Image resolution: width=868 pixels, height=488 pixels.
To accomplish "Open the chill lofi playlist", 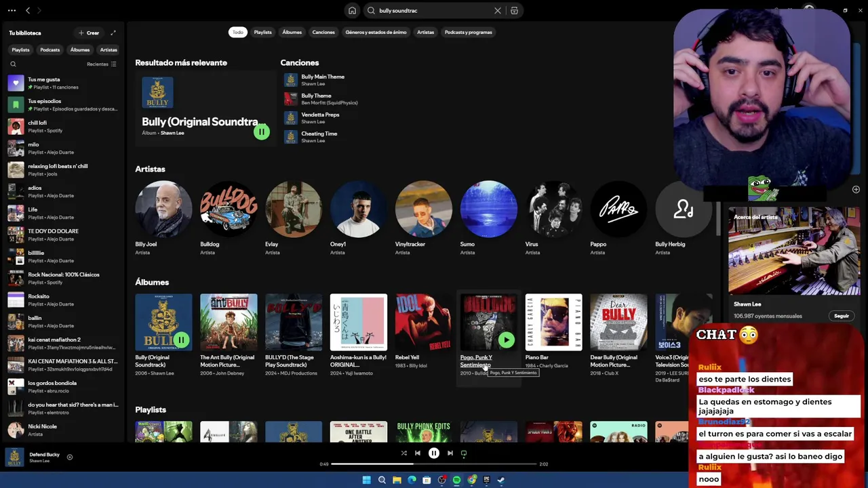I will pos(64,126).
